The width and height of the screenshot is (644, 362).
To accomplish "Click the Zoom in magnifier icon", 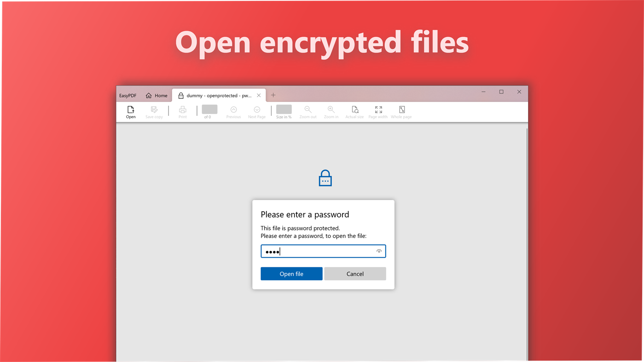I will [x=331, y=109].
